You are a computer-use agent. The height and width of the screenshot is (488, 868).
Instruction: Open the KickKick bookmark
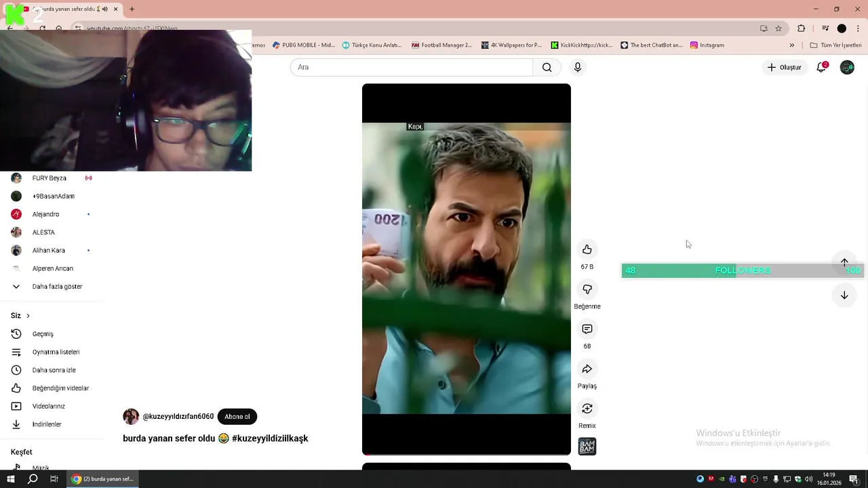pyautogui.click(x=582, y=45)
